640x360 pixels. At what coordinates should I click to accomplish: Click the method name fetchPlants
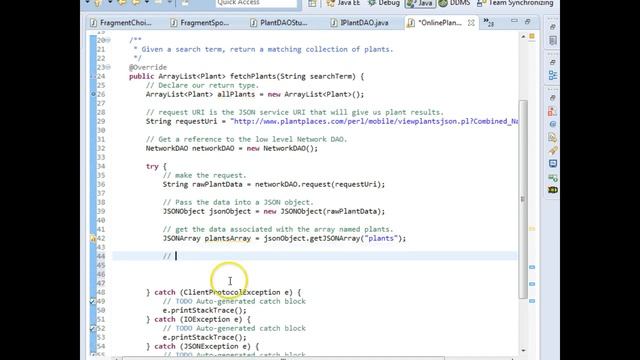click(253, 76)
